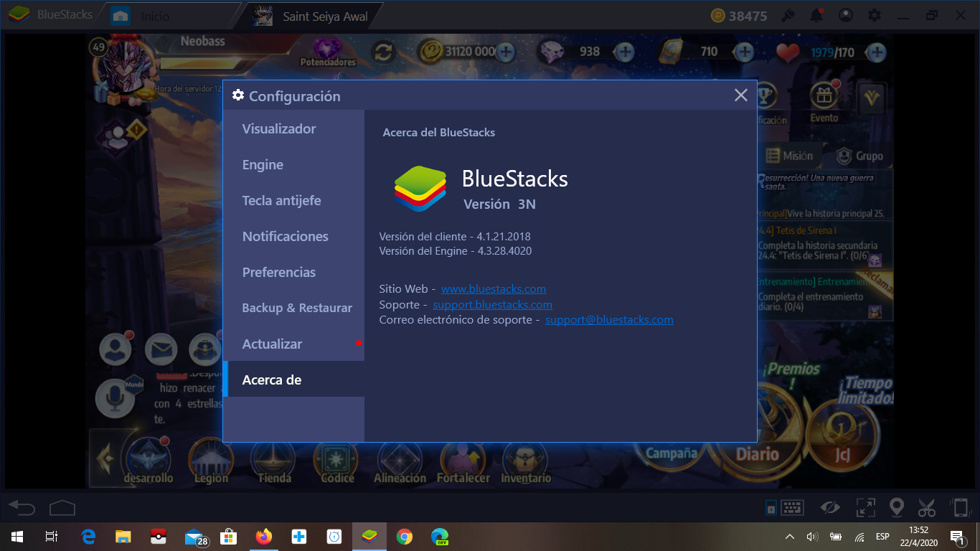The height and width of the screenshot is (551, 980).
Task: Click the plus button beside 710 currency
Action: pyautogui.click(x=745, y=52)
